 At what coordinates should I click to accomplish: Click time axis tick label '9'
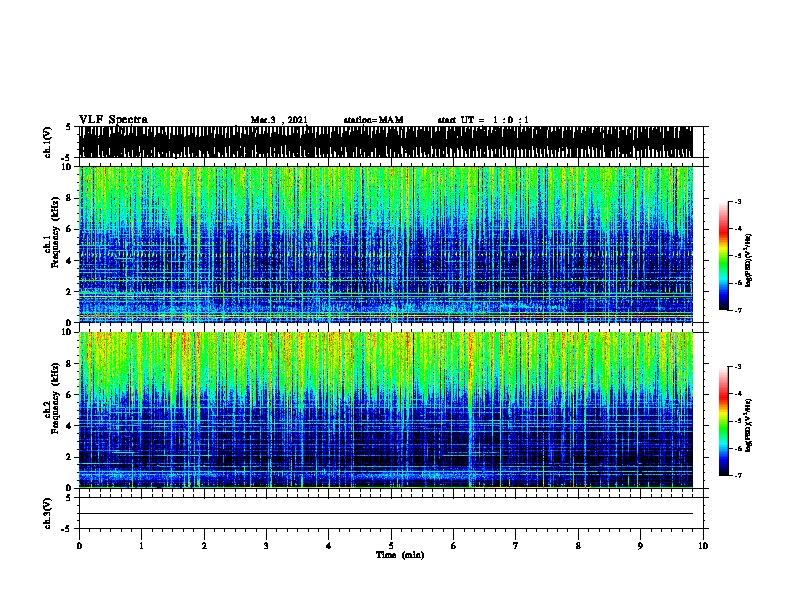640,545
